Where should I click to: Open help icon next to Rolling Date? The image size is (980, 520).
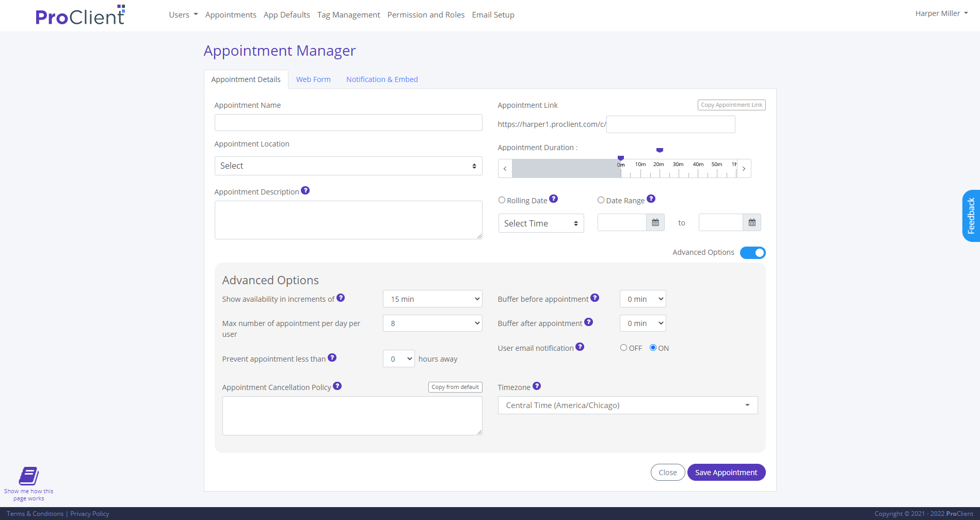coord(554,199)
